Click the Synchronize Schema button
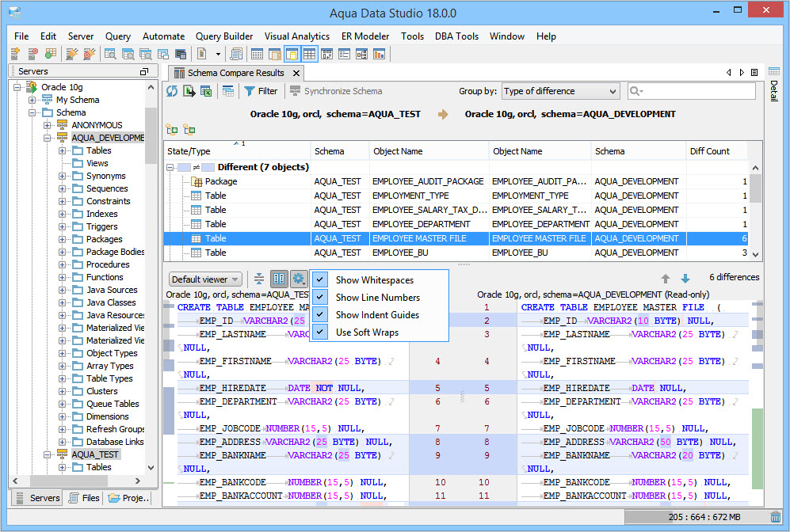790x532 pixels. [x=335, y=91]
